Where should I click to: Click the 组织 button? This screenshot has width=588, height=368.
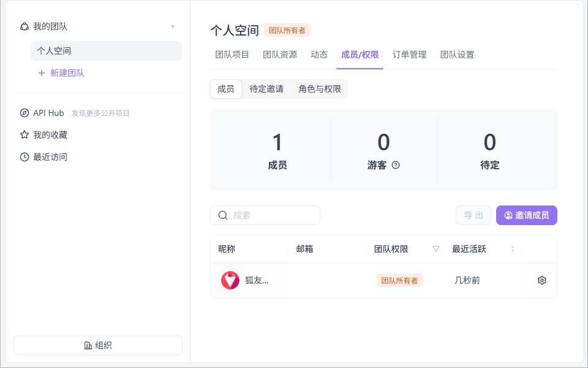(x=98, y=345)
